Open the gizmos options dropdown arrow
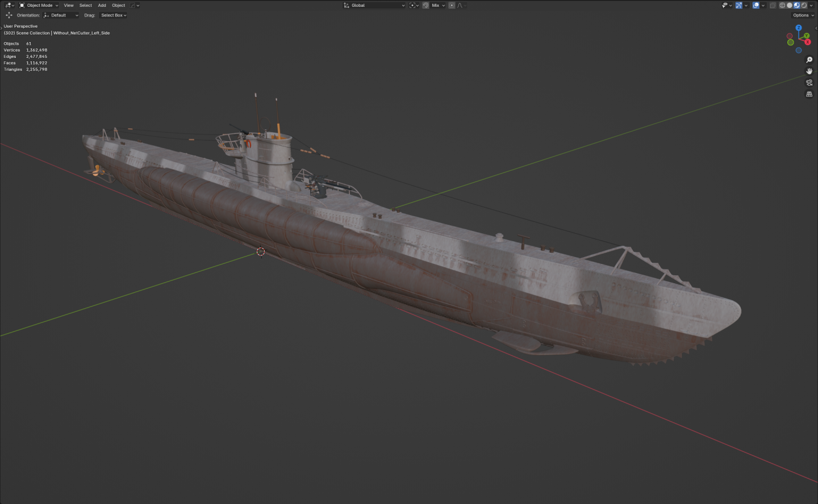 coord(746,5)
